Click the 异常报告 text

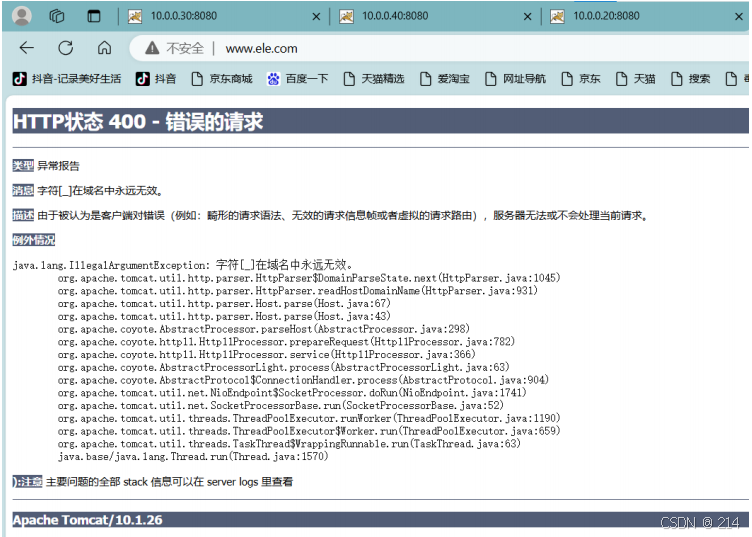pos(59,166)
